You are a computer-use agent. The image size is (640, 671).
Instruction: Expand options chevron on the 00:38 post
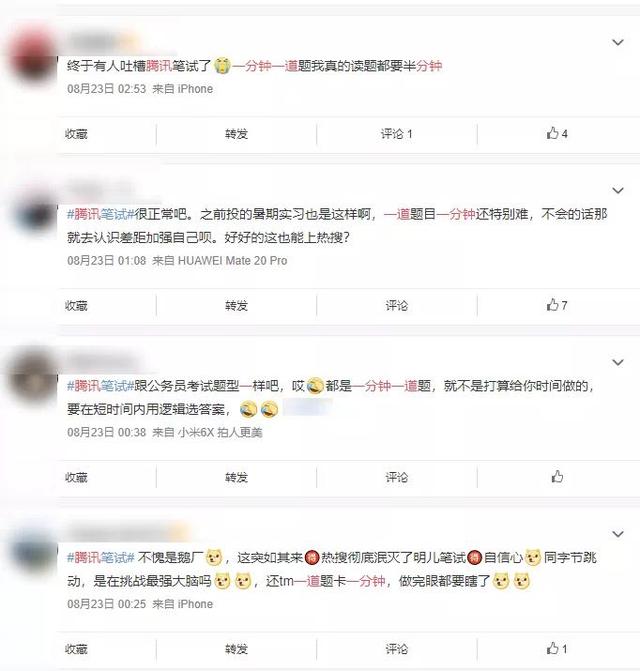click(618, 362)
